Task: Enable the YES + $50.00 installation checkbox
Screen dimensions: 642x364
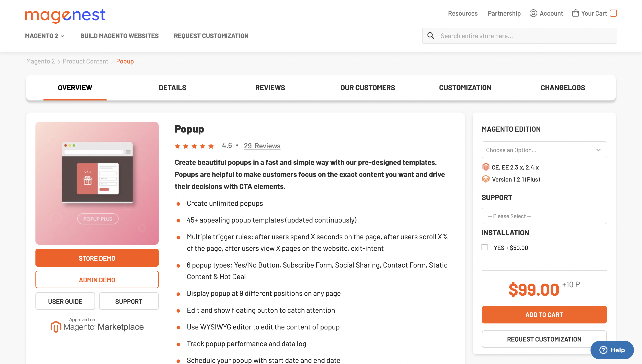Action: tap(485, 247)
